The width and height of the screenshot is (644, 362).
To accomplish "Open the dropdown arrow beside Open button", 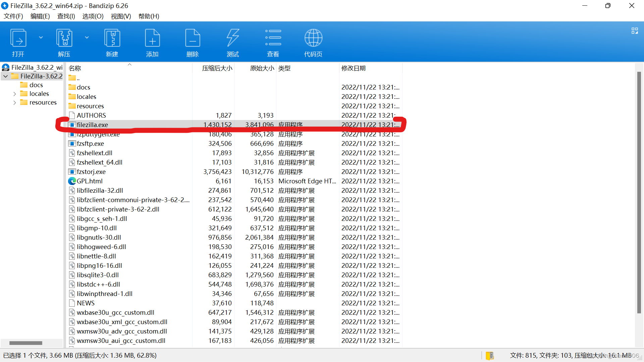I will [41, 38].
